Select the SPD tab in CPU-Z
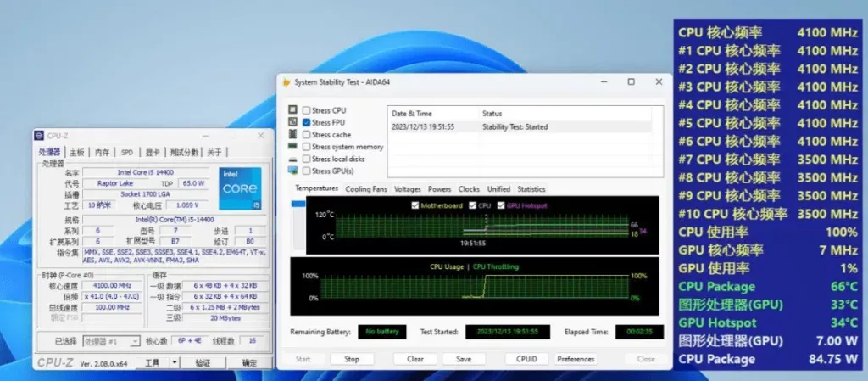 point(127,152)
